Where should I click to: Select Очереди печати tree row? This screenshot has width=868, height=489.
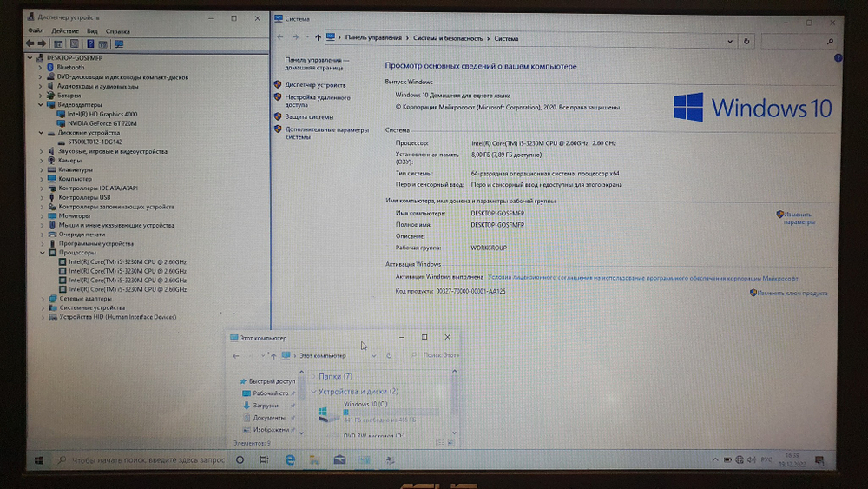pos(82,235)
